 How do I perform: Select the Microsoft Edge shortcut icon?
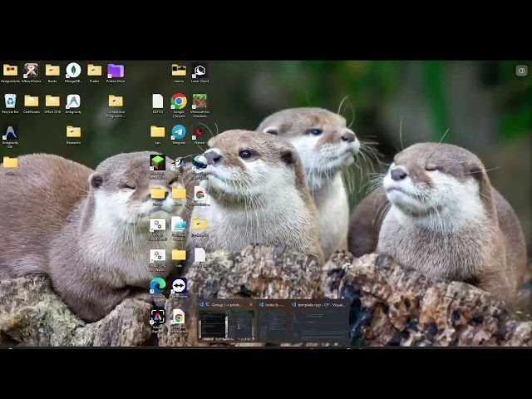pyautogui.click(x=158, y=286)
